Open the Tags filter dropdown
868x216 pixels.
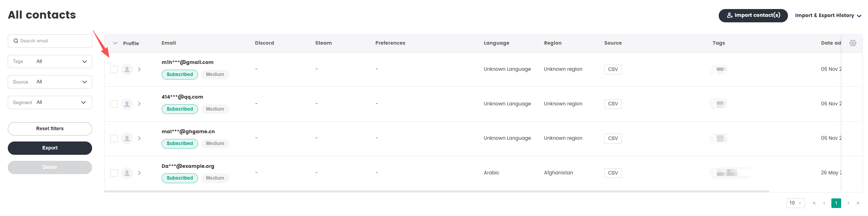click(50, 61)
